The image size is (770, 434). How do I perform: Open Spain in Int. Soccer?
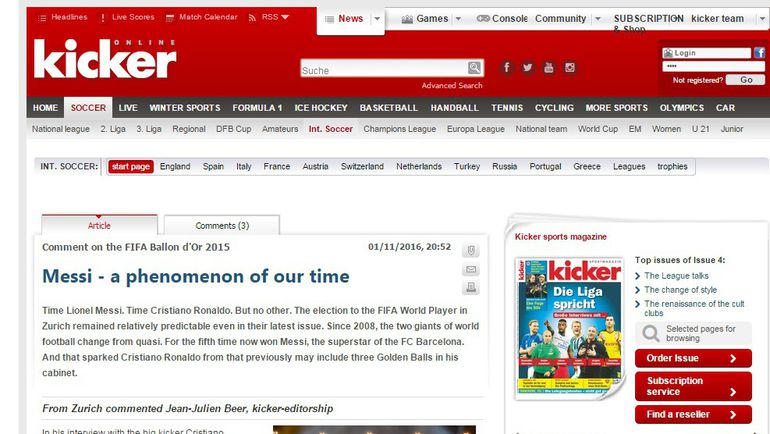pos(213,166)
